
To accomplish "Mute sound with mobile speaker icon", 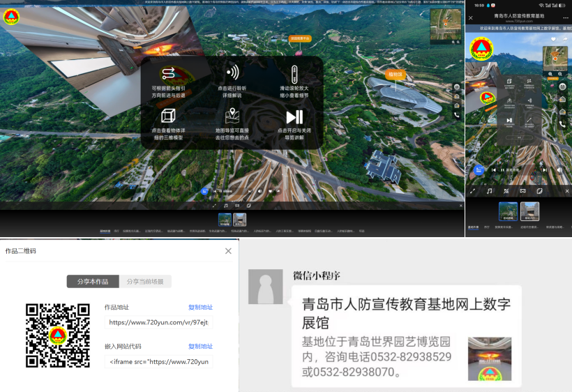I will 559,169.
